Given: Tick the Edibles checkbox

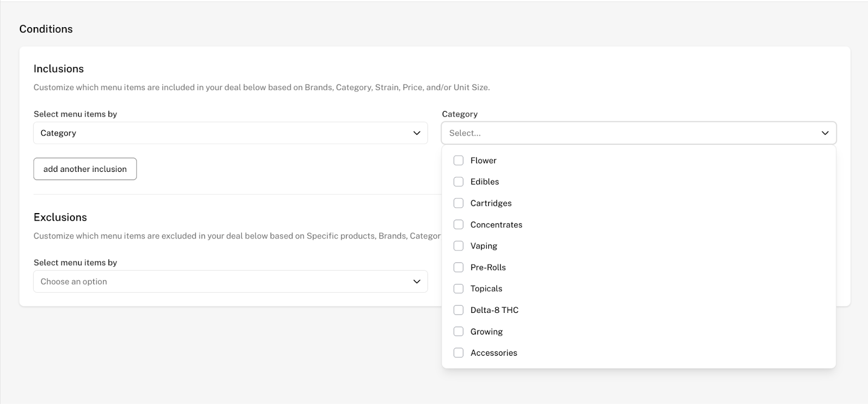Looking at the screenshot, I should click(458, 182).
